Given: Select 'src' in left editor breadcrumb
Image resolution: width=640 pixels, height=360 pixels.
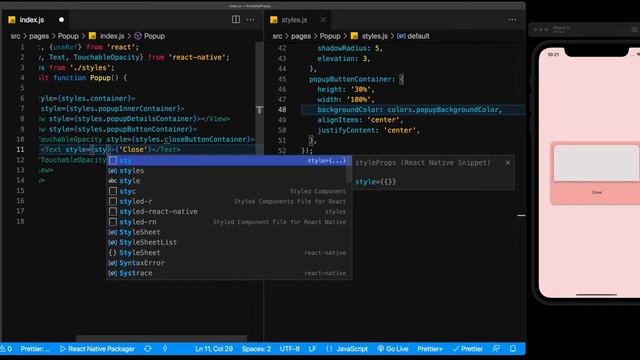Looking at the screenshot, I should 16,36.
